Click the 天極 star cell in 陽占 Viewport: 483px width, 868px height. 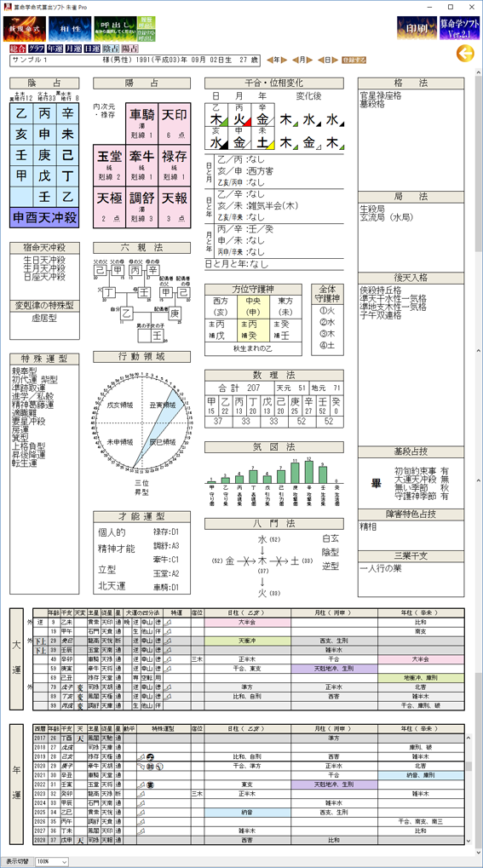coord(109,206)
